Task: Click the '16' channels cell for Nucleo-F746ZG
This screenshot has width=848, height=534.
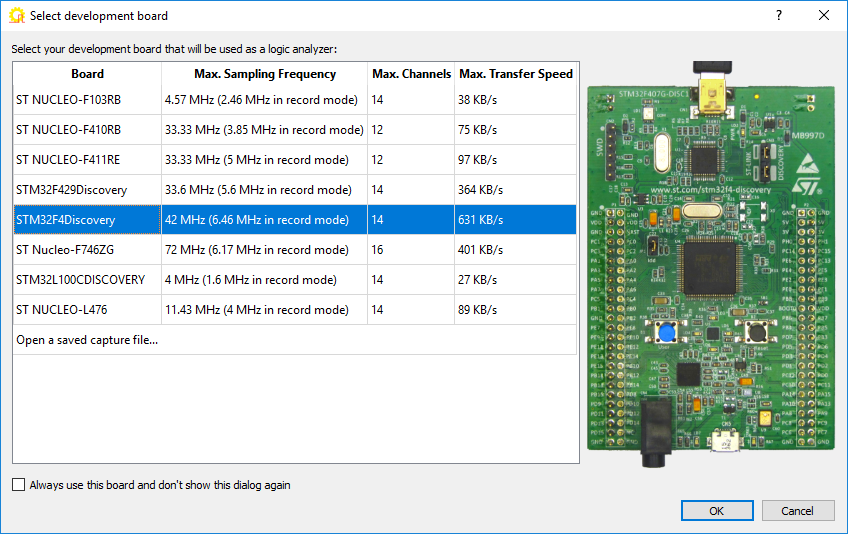Action: click(x=411, y=250)
